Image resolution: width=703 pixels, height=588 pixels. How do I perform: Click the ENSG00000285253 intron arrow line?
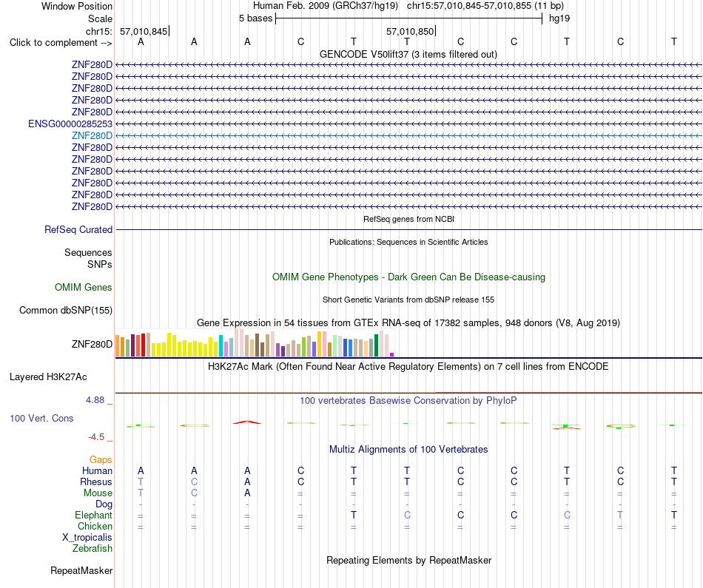click(408, 124)
